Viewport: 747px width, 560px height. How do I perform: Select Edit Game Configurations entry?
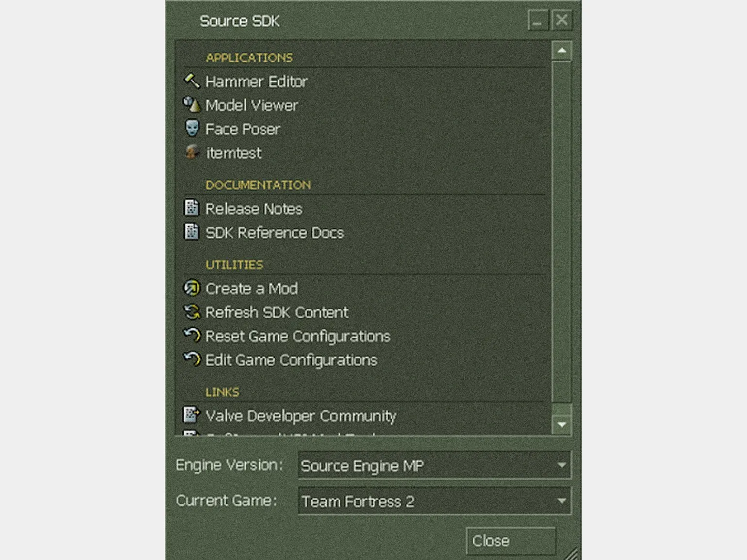pos(291,360)
